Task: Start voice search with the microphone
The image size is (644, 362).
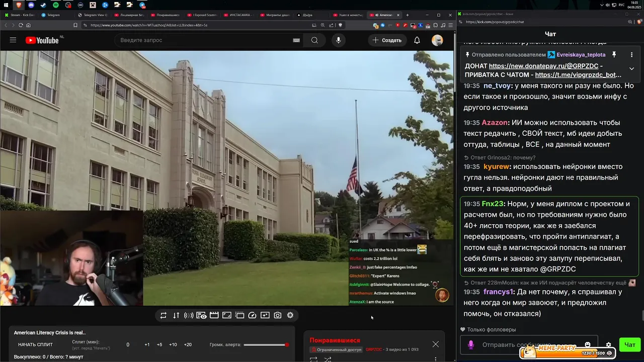Action: pyautogui.click(x=338, y=40)
